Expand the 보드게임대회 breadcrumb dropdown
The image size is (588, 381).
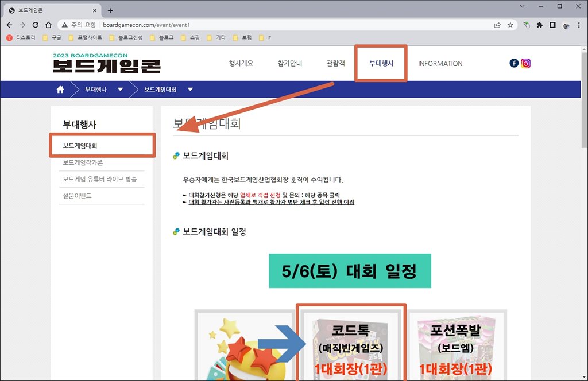coord(190,90)
